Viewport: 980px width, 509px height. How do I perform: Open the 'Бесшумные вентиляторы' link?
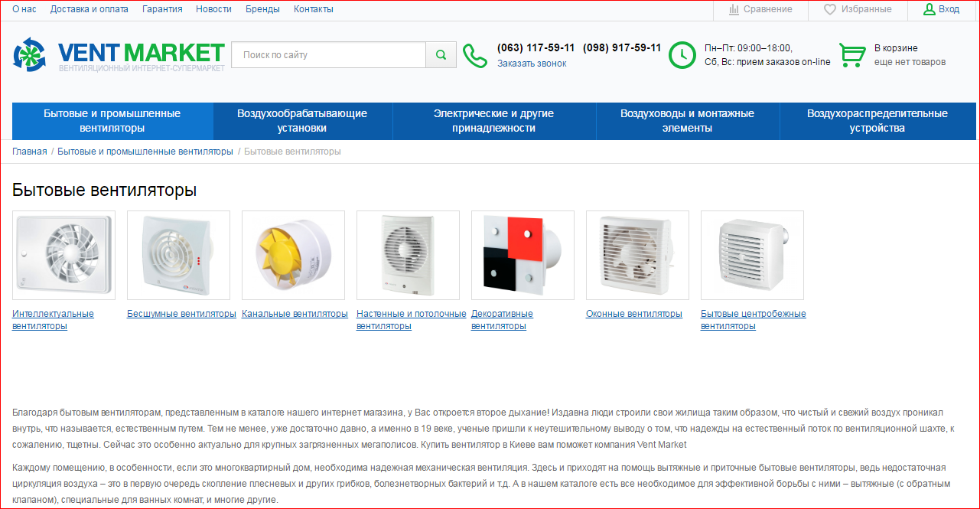tap(181, 314)
